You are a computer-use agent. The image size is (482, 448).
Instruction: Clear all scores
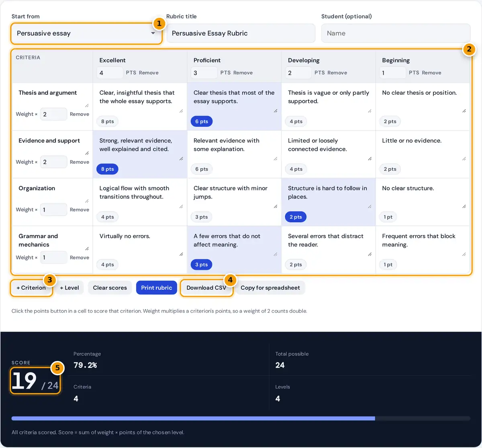point(110,287)
